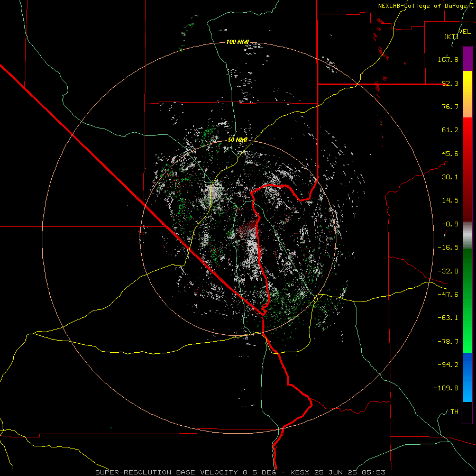
Task: Select the -47.6 value on velocity scale
Action: 448,295
